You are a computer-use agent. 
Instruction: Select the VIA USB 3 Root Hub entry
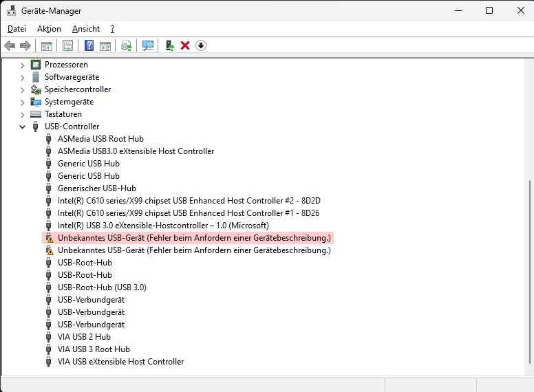coord(94,349)
